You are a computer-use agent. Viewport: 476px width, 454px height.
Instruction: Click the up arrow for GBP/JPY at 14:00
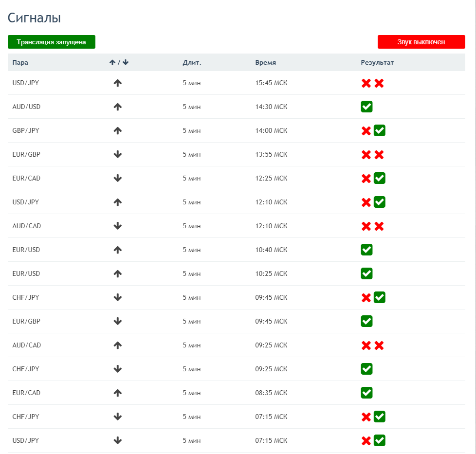click(118, 131)
